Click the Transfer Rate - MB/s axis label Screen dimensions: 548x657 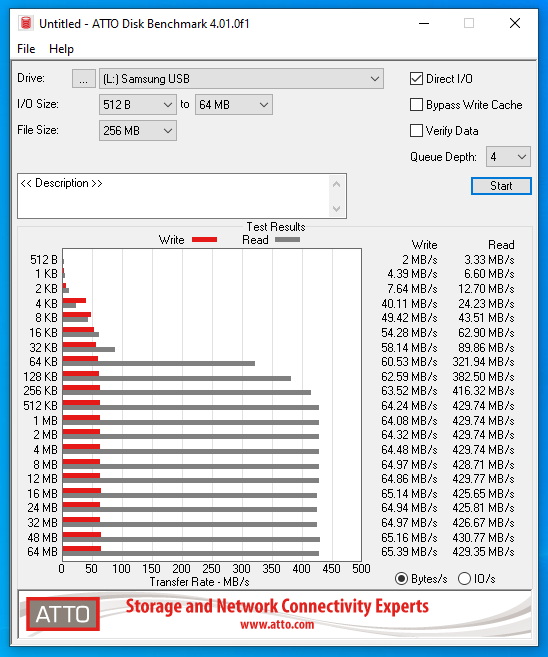(x=199, y=582)
